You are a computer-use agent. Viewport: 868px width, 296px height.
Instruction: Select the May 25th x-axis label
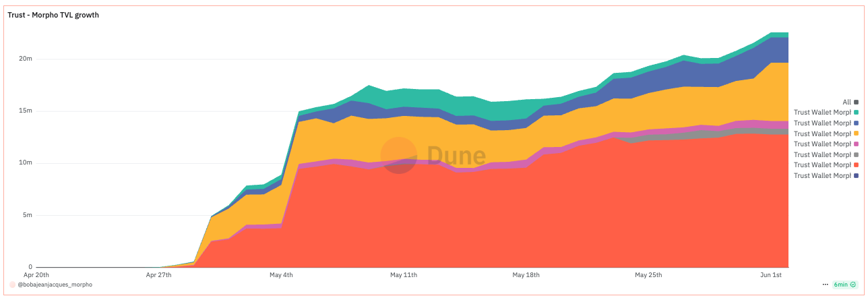click(x=648, y=275)
